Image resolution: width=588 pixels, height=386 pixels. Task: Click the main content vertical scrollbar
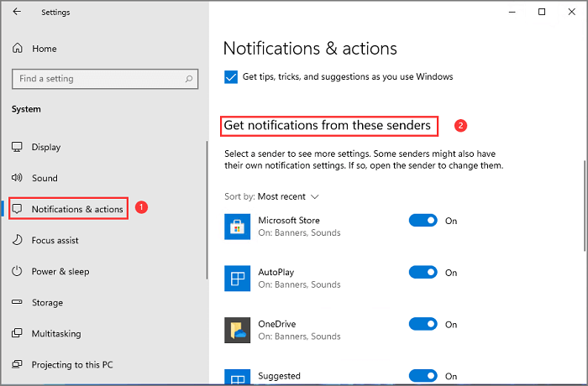tap(584, 206)
